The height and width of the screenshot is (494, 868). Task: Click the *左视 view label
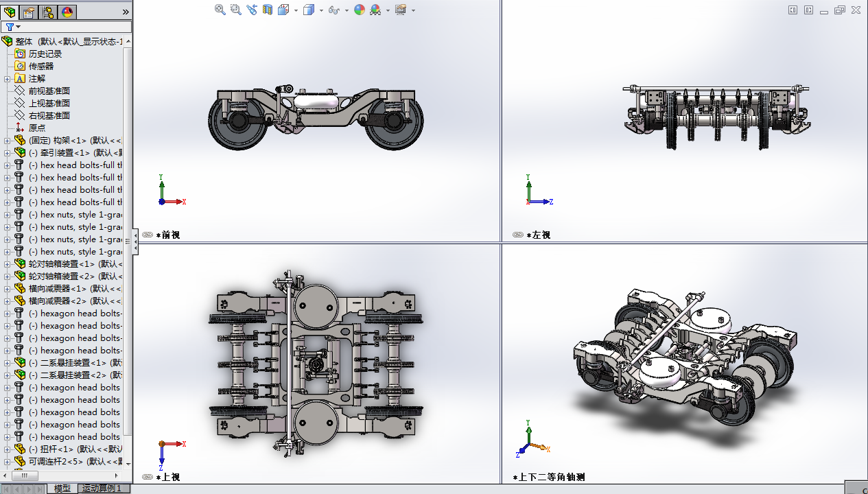coord(539,235)
